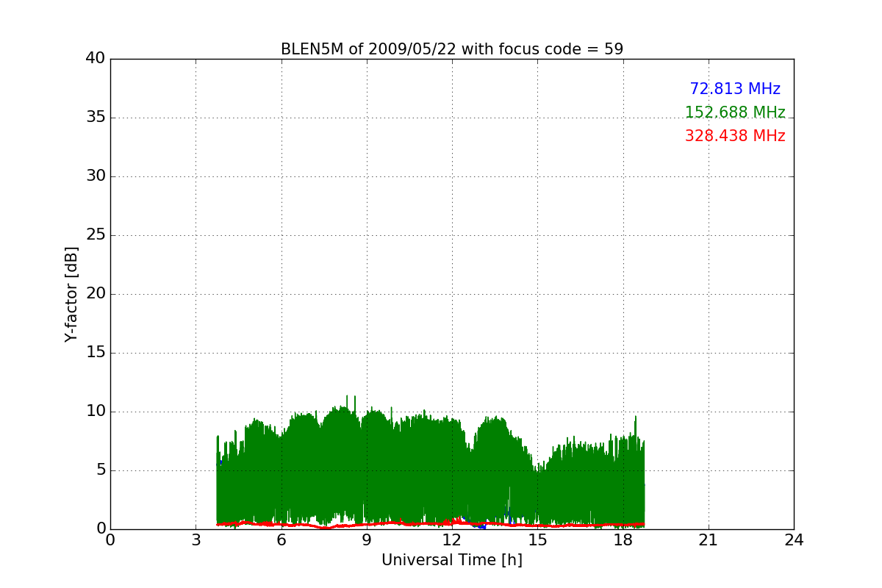
Task: Click the y-axis tick label '35'
Action: (96, 118)
